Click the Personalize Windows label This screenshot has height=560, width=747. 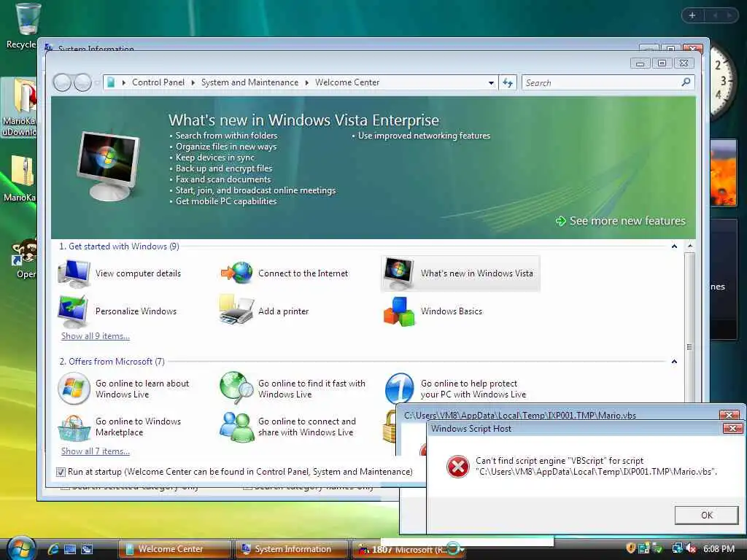(x=136, y=311)
